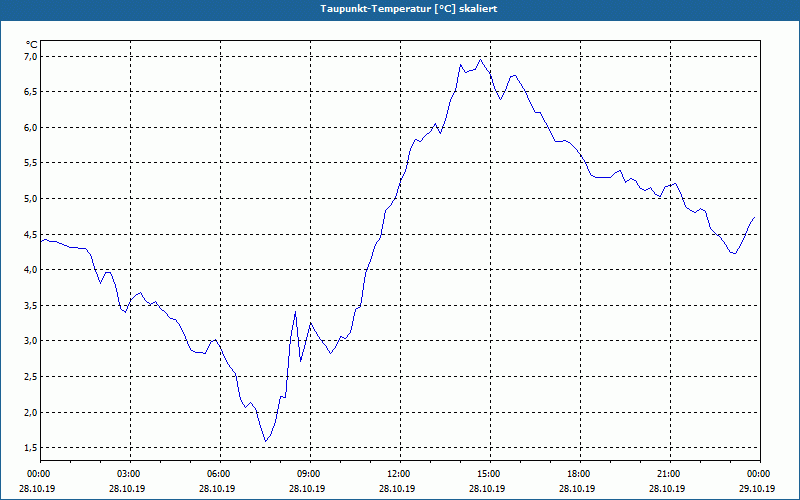The image size is (800, 500).
Task: Click the °C unit label
Action: pos(32,45)
